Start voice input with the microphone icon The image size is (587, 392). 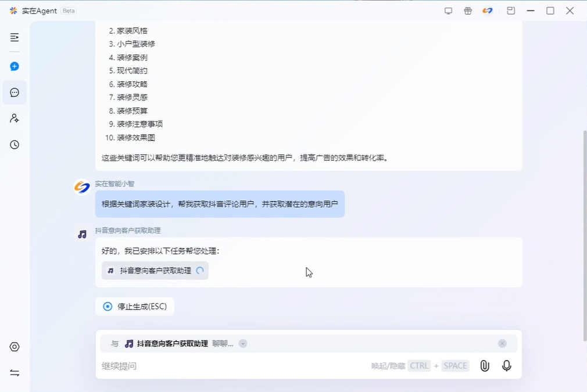click(x=506, y=366)
